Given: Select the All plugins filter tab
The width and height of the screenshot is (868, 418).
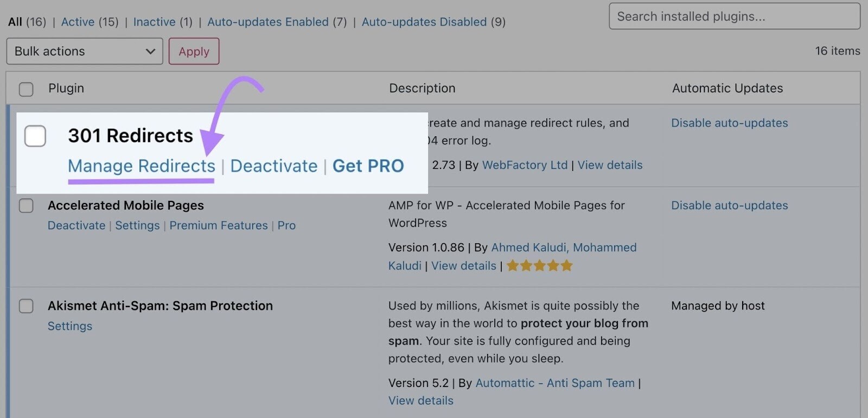Looking at the screenshot, I should (x=15, y=21).
